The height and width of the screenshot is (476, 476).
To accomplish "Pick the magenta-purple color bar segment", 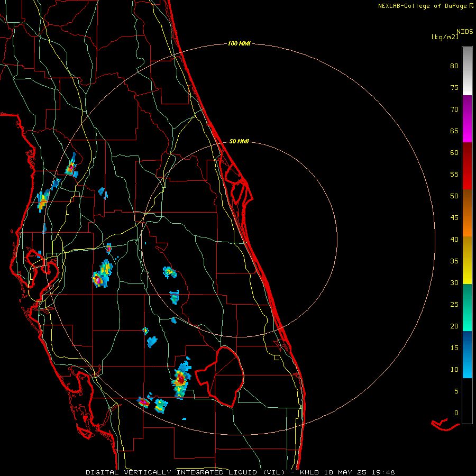I will (467, 118).
